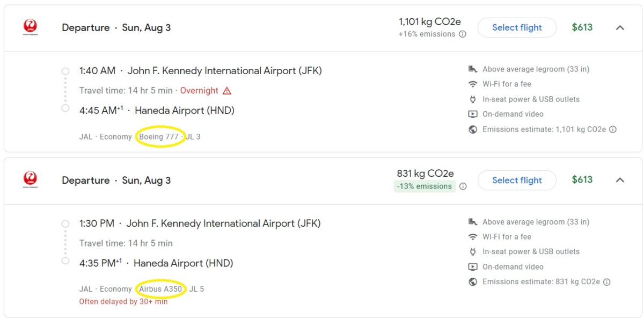This screenshot has height=318, width=644.
Task: Click the legroom icon on the Boeing 777 flight
Action: (x=473, y=69)
